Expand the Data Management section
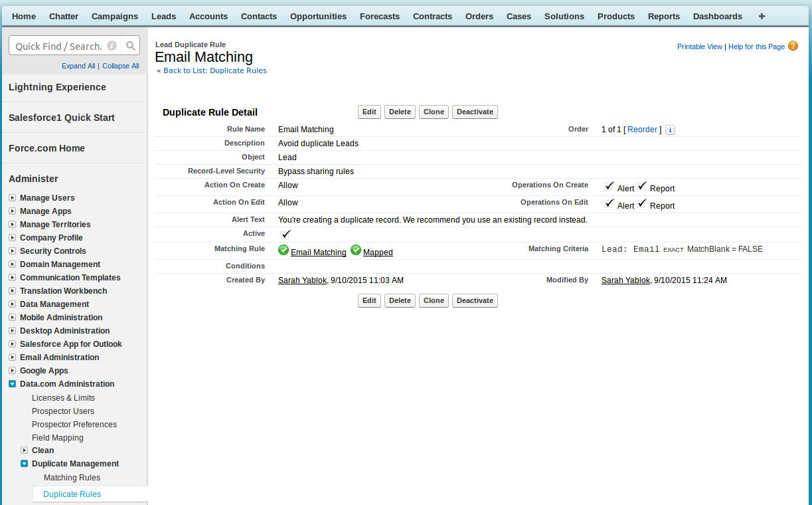The image size is (812, 505). 13,304
